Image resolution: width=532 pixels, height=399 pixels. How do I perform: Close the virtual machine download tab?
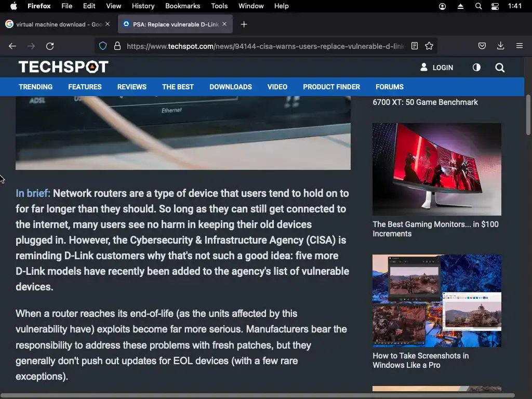click(108, 24)
